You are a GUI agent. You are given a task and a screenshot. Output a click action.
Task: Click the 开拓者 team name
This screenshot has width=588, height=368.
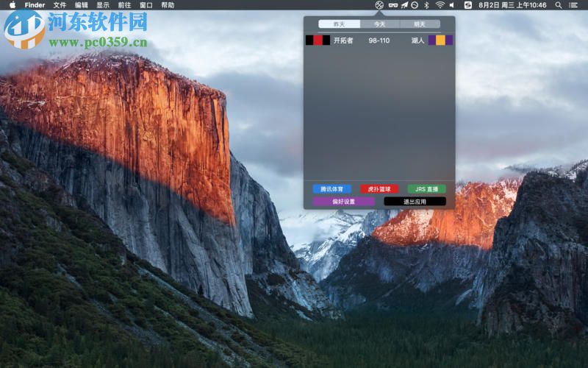343,40
